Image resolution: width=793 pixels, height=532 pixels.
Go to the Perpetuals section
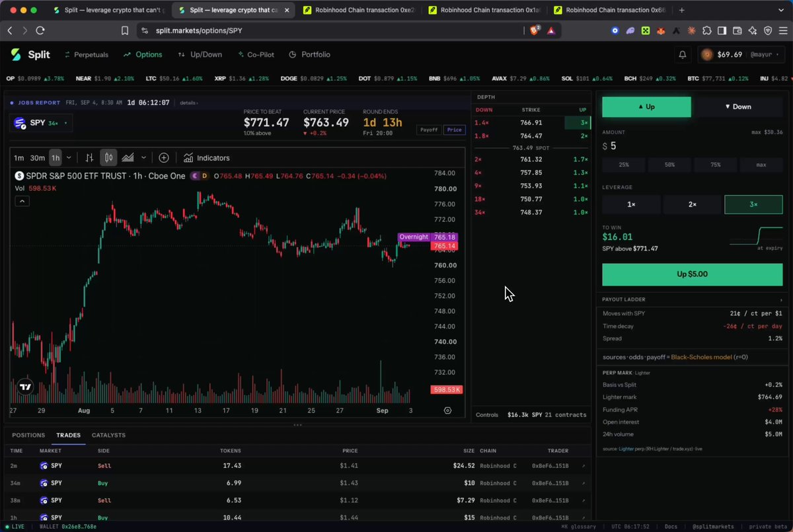pos(85,55)
